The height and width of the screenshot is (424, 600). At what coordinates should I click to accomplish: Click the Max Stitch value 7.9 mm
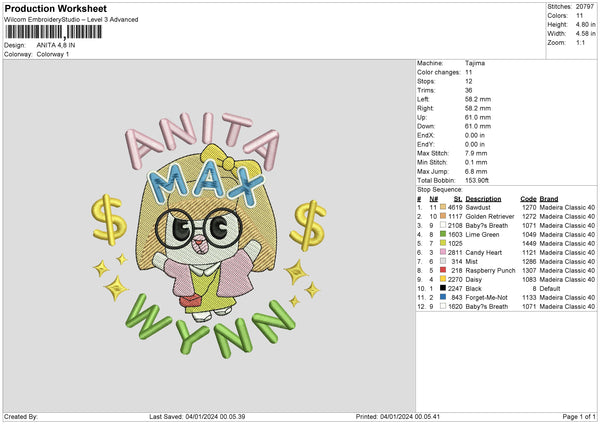476,153
